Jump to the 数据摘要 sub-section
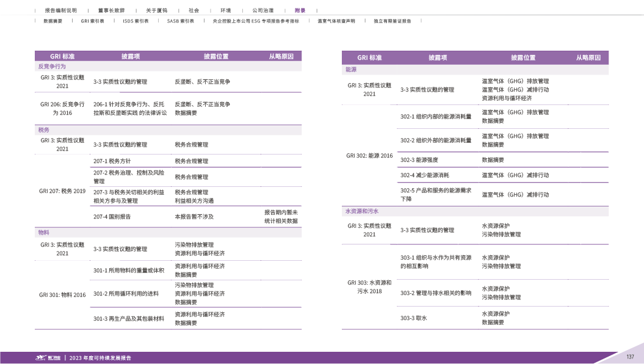 52,21
